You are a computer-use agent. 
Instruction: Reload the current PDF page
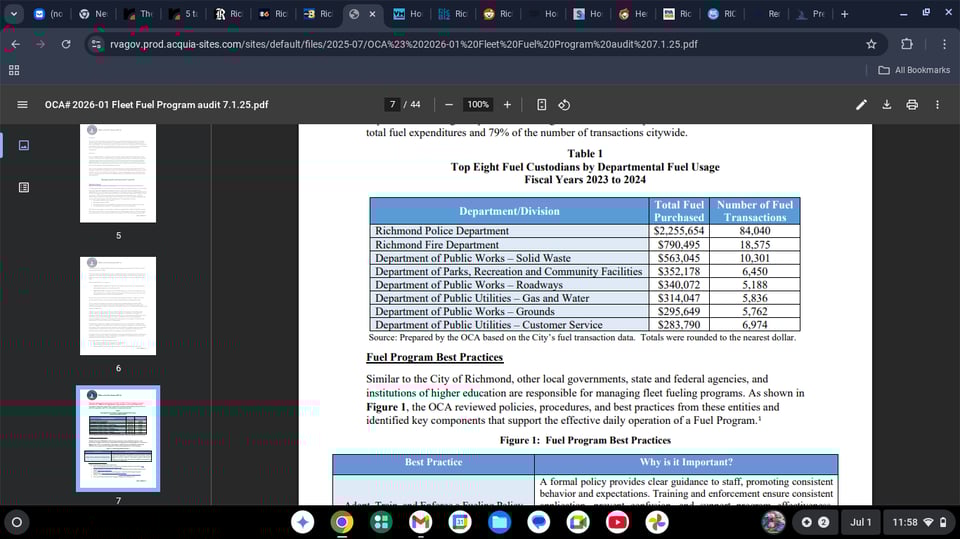tap(66, 44)
